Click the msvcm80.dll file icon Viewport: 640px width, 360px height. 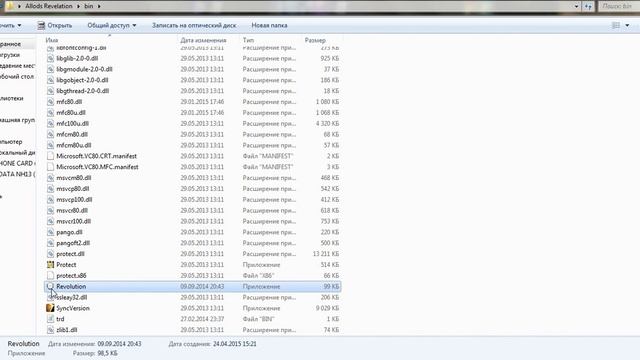coord(50,178)
